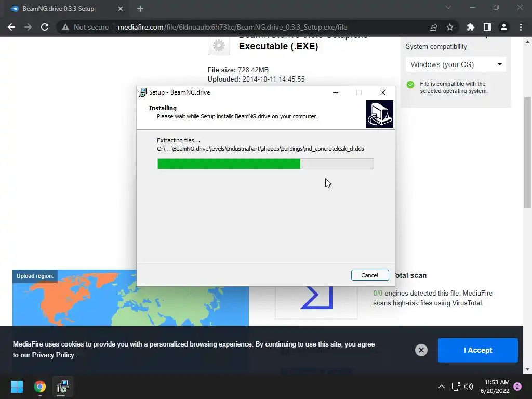Viewport: 532px width, 399px height.
Task: Open Chrome extensions puzzle icon
Action: pyautogui.click(x=470, y=27)
